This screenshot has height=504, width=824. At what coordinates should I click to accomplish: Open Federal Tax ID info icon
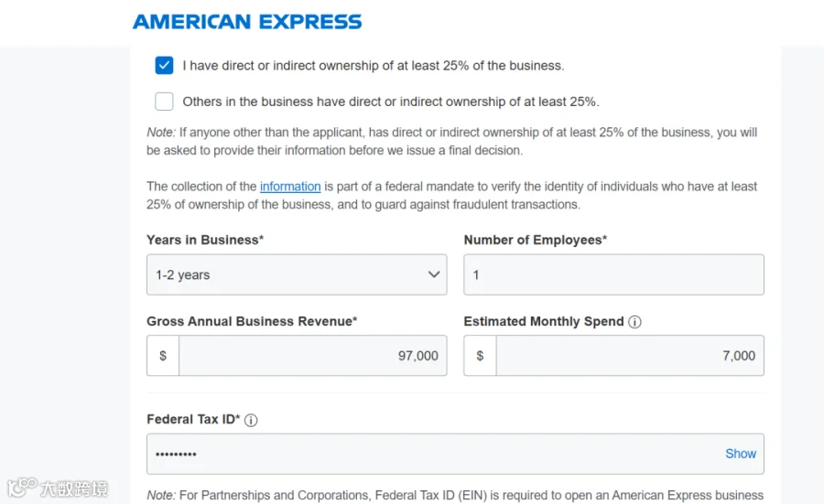pos(251,420)
